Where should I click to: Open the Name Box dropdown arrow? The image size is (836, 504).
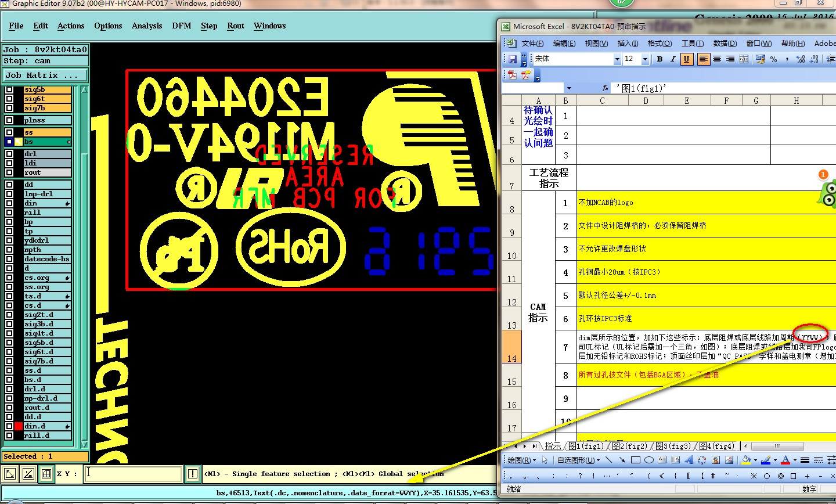569,88
